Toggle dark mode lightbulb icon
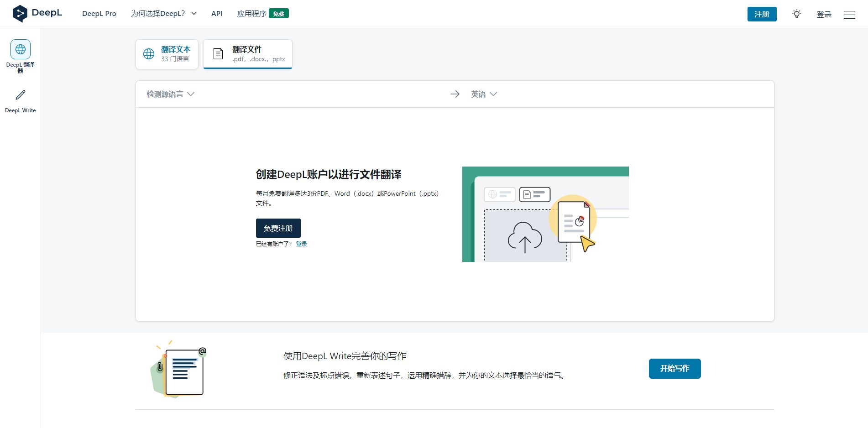Image resolution: width=868 pixels, height=428 pixels. (797, 14)
